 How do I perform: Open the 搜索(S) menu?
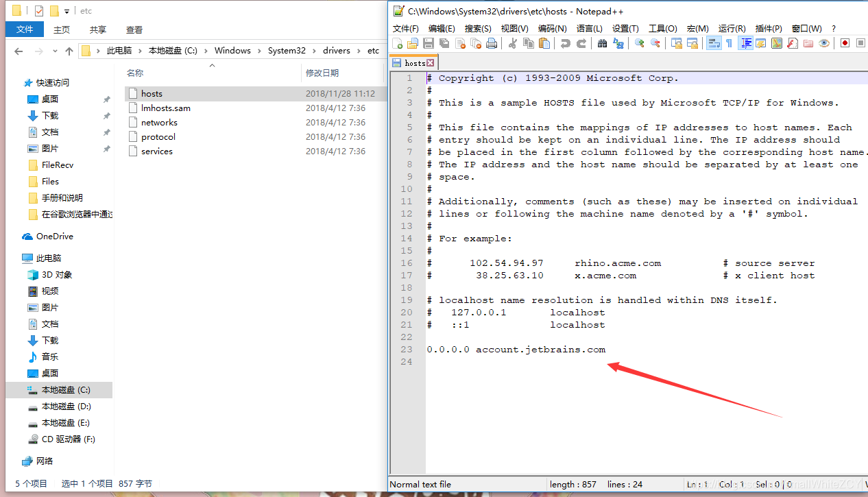478,28
